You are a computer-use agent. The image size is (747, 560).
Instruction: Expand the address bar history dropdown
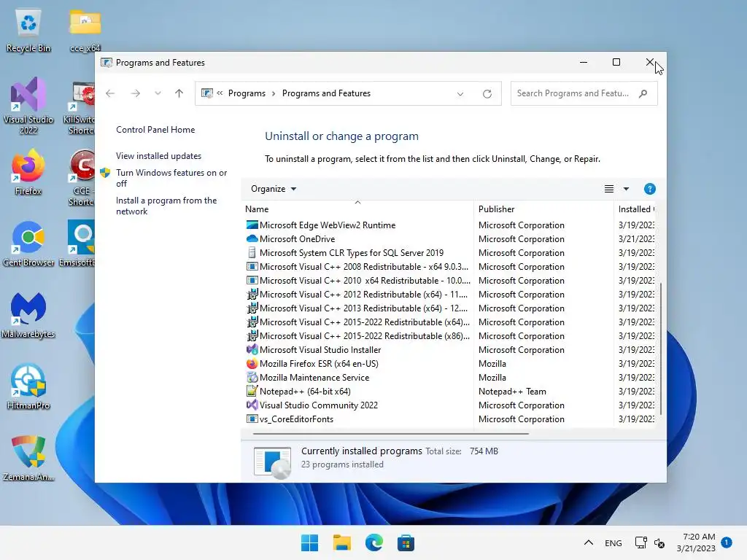[x=460, y=94]
